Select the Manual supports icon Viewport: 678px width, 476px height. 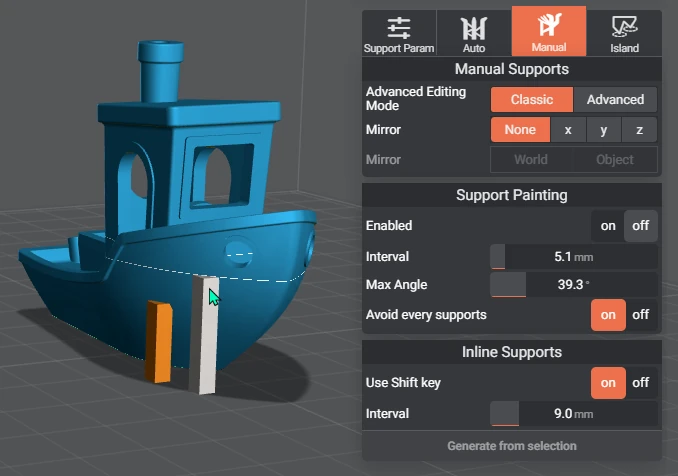549,25
